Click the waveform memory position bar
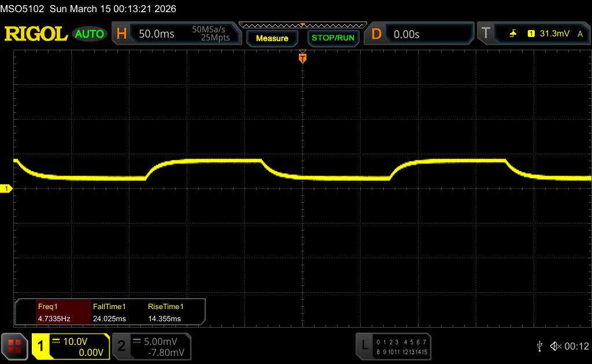Viewport: 592px width, 364px height. point(302,25)
